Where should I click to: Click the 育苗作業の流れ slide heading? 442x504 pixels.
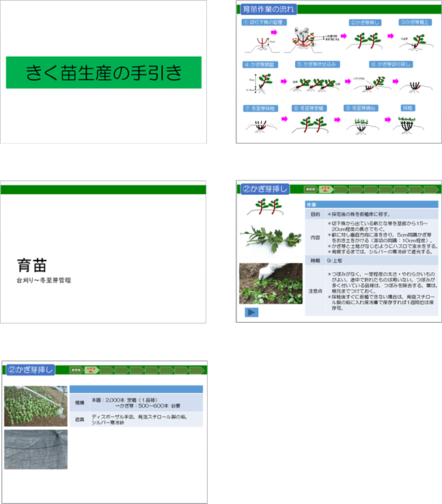pos(268,9)
